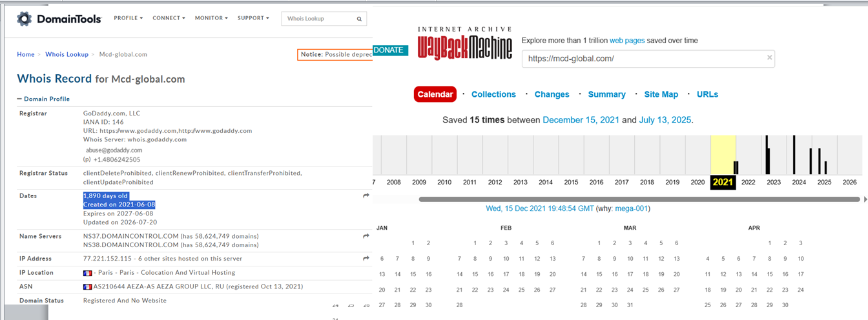The width and height of the screenshot is (868, 320).
Task: Click the abuse@godaddy.com email text
Action: 114,150
